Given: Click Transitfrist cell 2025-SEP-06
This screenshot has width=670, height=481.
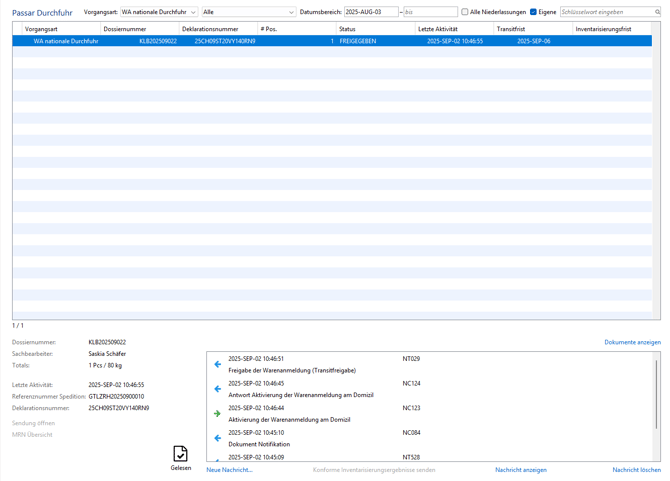Looking at the screenshot, I should click(534, 41).
